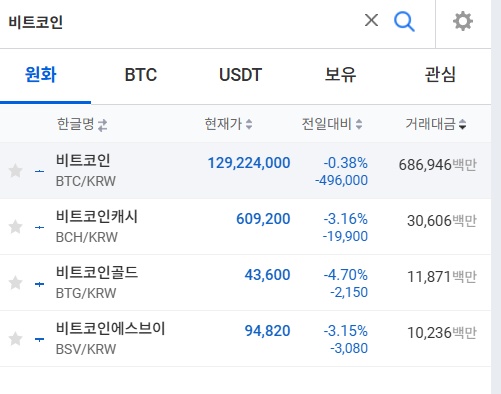Toggle the favorite star for 비트코인
The width and height of the screenshot is (501, 394).
[x=15, y=171]
